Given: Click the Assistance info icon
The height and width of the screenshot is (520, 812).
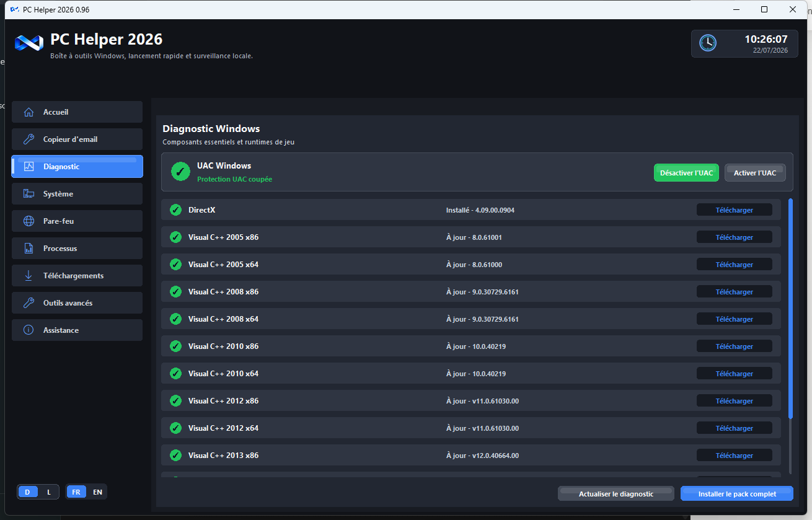Looking at the screenshot, I should pos(29,330).
